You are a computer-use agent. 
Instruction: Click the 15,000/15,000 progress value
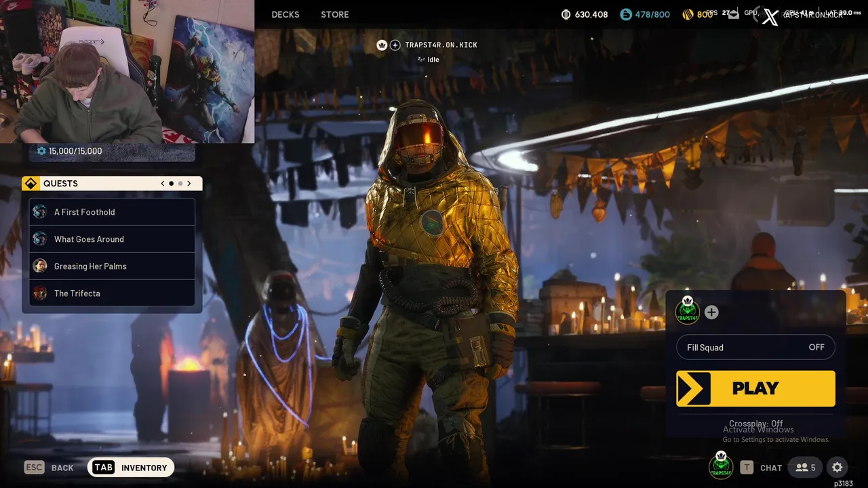75,151
